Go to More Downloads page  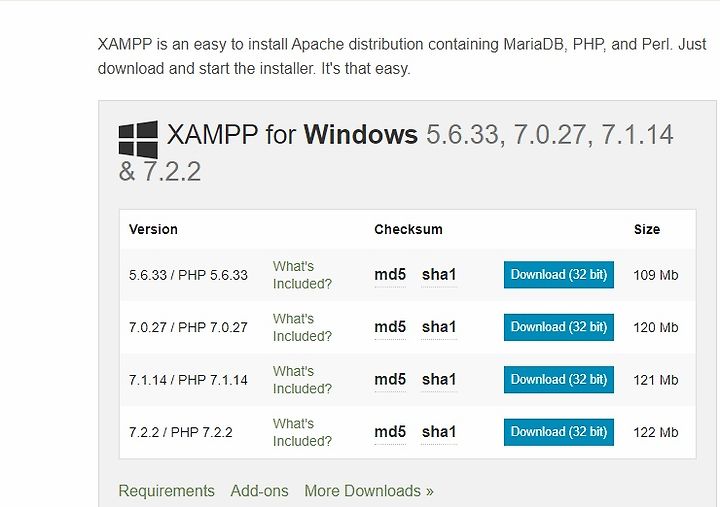(369, 491)
